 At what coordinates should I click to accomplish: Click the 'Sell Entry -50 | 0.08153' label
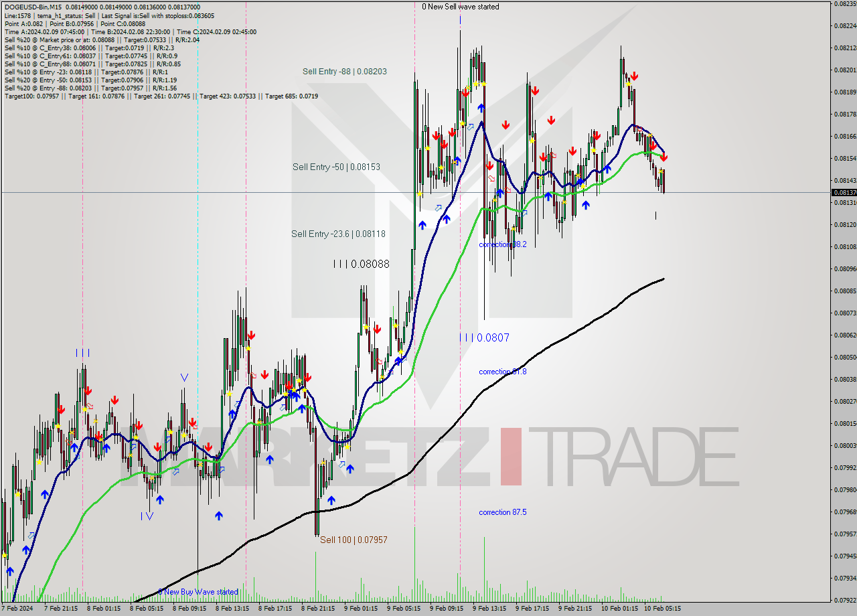click(x=336, y=166)
